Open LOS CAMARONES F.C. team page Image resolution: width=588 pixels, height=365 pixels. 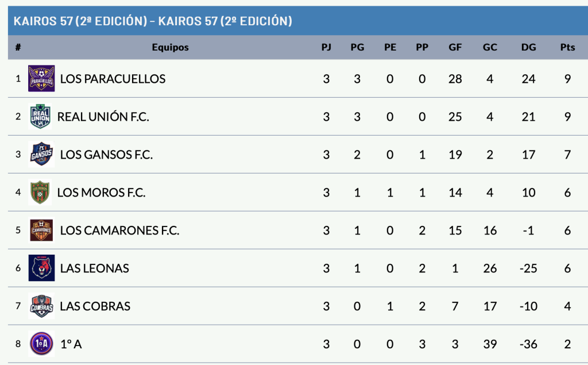[119, 230]
